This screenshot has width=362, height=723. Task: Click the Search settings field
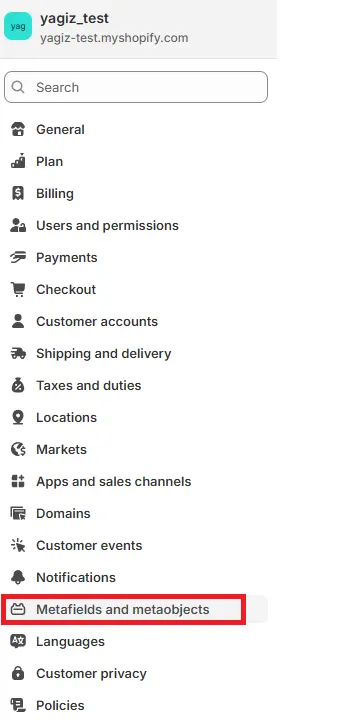136,87
